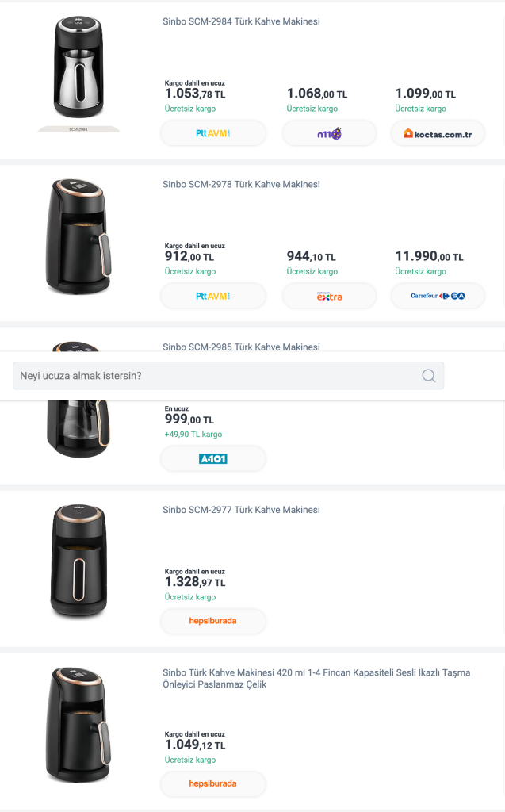Open the Teknosa extra store offer button
This screenshot has height=812, width=505.
pos(330,297)
